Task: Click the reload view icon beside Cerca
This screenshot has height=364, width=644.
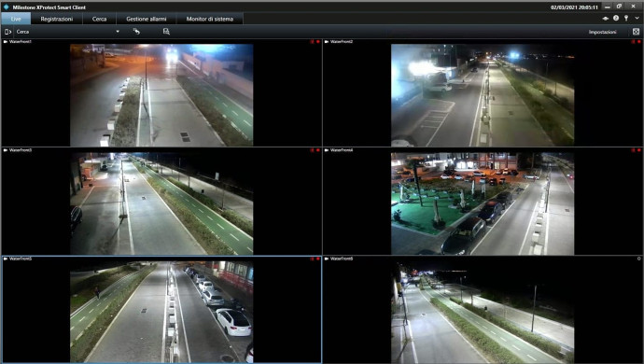Action: pyautogui.click(x=136, y=31)
